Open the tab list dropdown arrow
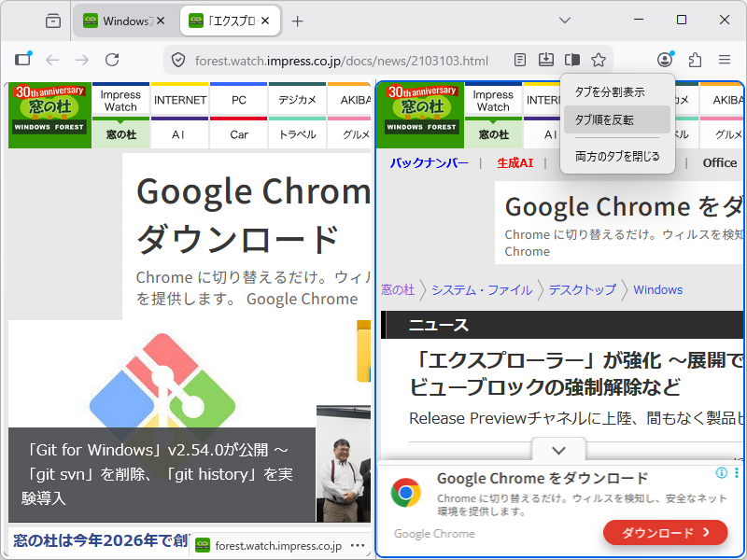 click(565, 21)
